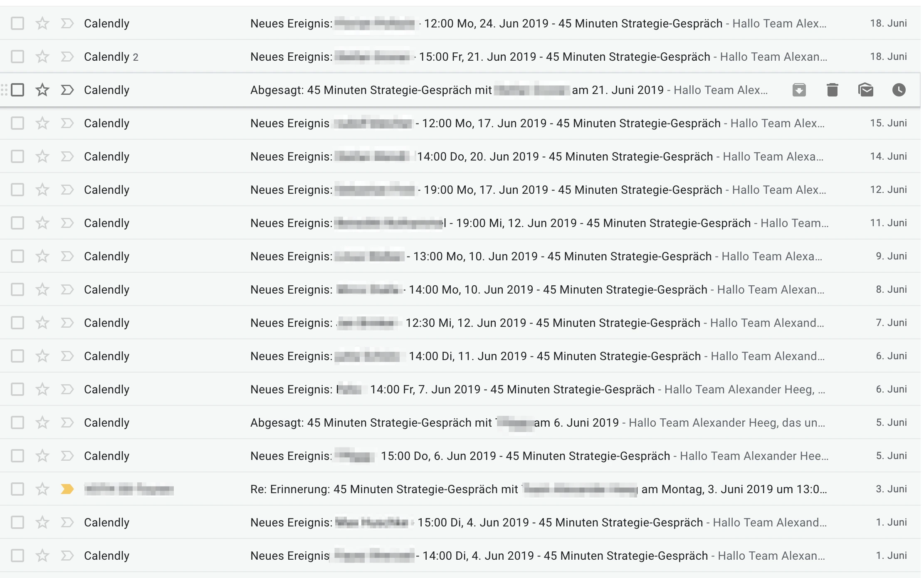Viewport: 924px width, 578px height.
Task: Star the email for 15:00 Di, 4. Jun 2019
Action: tap(42, 522)
